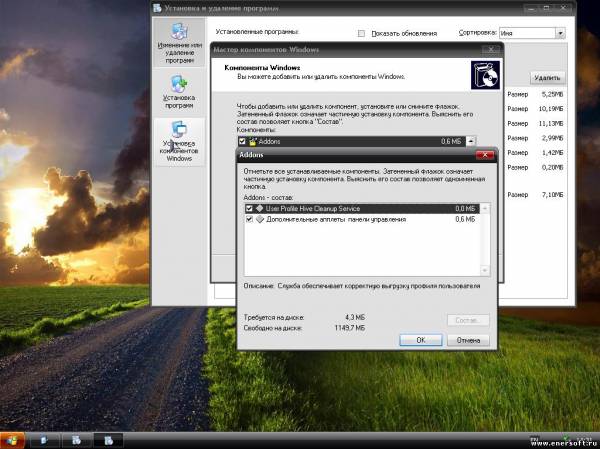Screen dimensions: 600x449
Task: Uncheck the Addons component checkbox
Action: (242, 142)
